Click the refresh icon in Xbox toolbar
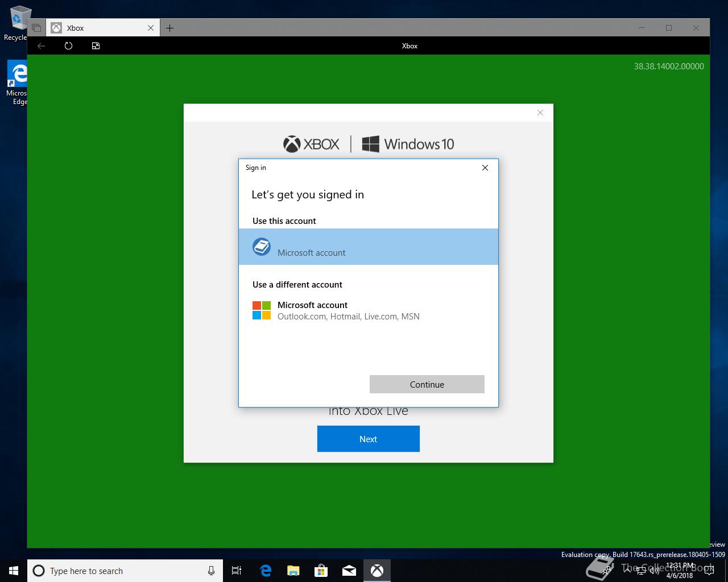The image size is (728, 582). click(69, 46)
